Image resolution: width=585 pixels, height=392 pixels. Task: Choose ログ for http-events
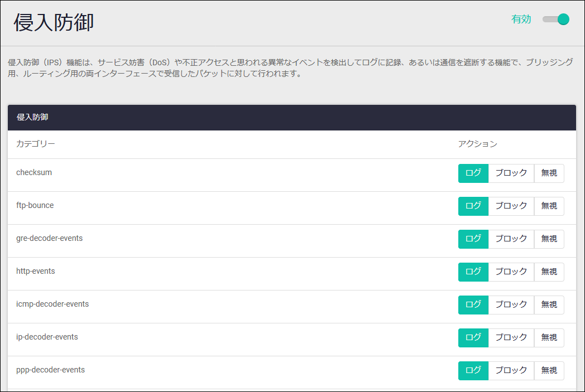click(473, 272)
